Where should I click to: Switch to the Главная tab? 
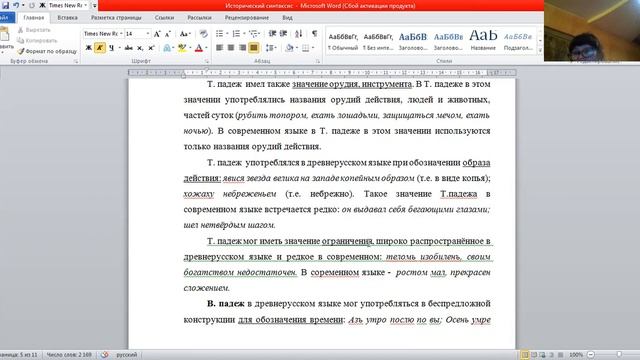33,18
